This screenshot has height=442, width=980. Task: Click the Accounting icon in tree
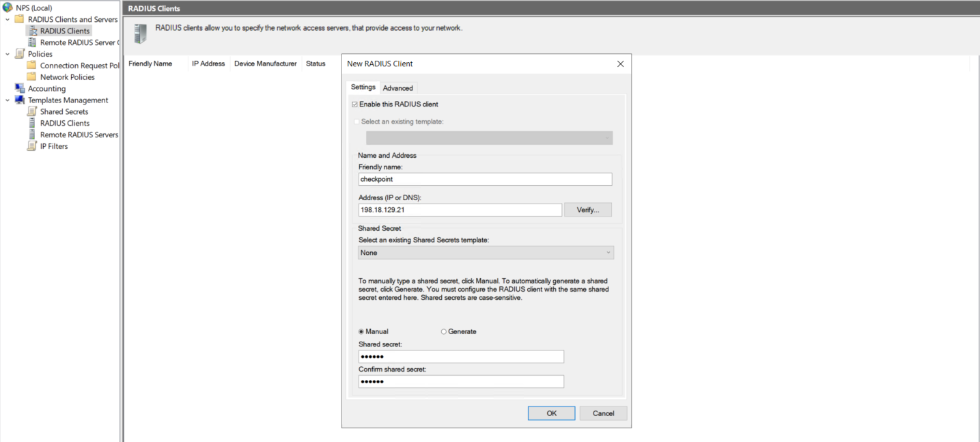[19, 89]
